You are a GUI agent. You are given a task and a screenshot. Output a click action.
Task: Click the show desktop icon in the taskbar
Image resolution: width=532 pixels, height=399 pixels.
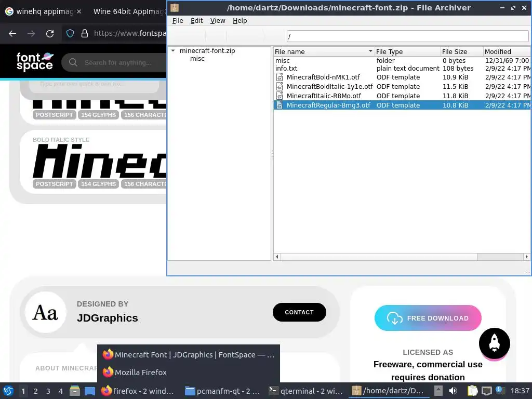[89, 391]
